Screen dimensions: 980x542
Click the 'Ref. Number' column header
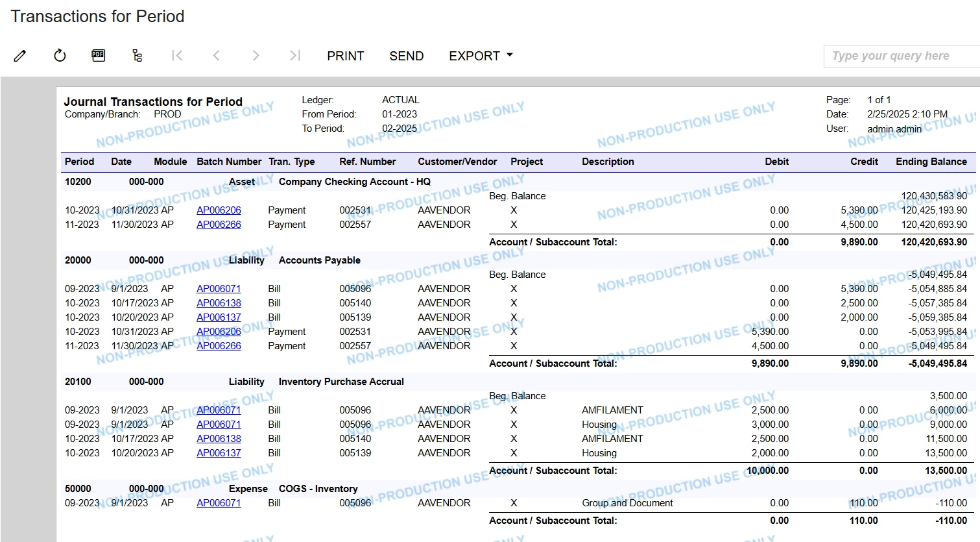(368, 162)
